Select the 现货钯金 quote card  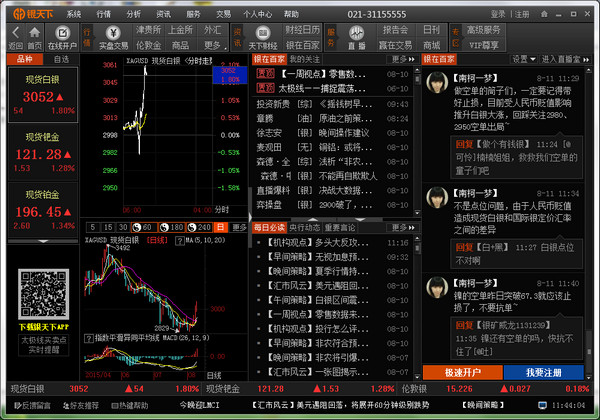tap(43, 152)
